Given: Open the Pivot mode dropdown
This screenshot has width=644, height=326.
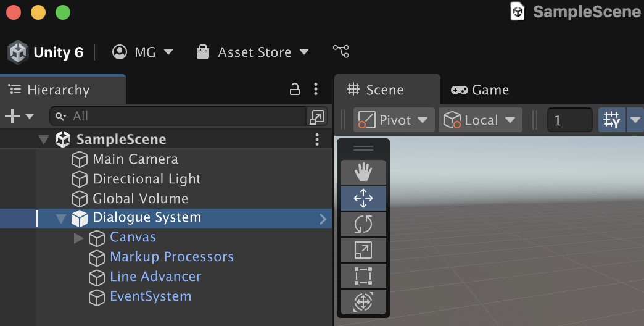Looking at the screenshot, I should 394,120.
